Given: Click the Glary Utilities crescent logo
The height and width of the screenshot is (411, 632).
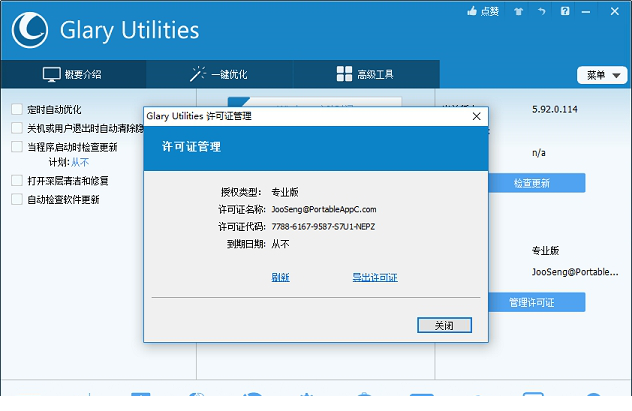Looking at the screenshot, I should pyautogui.click(x=30, y=30).
